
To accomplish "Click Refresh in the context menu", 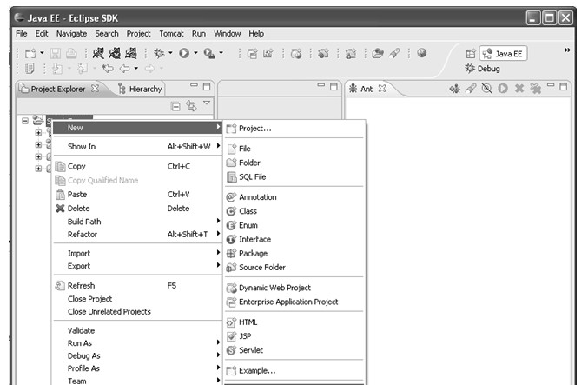I will coord(137,286).
